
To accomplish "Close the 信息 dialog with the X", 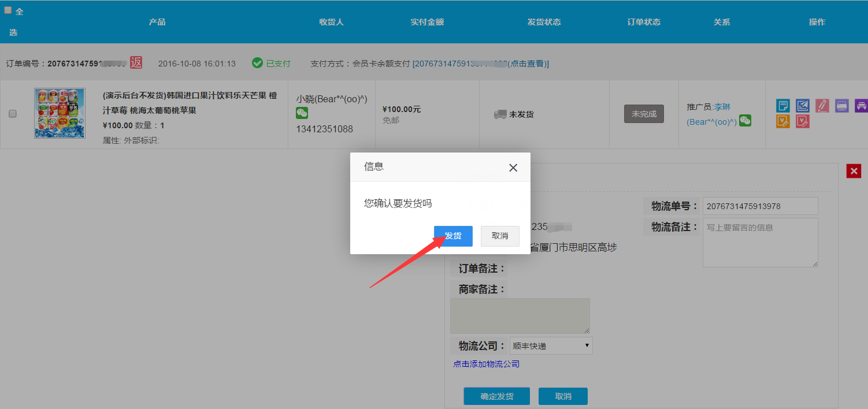I will click(513, 168).
